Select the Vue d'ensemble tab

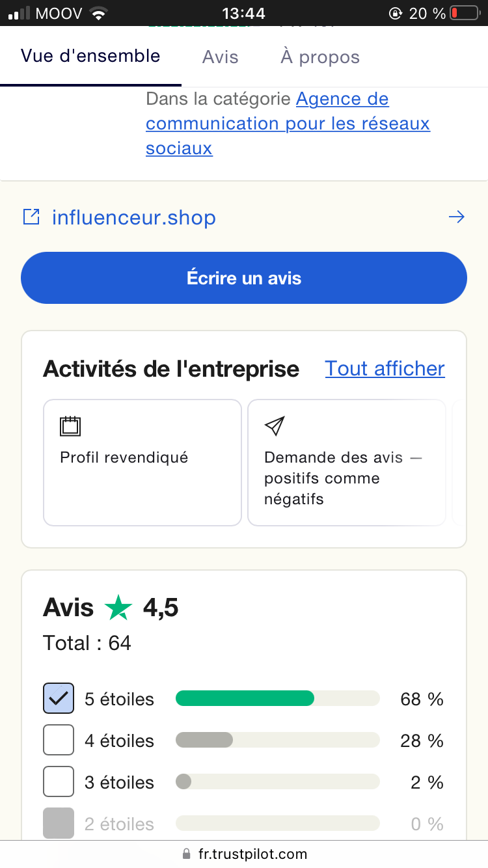pos(90,56)
